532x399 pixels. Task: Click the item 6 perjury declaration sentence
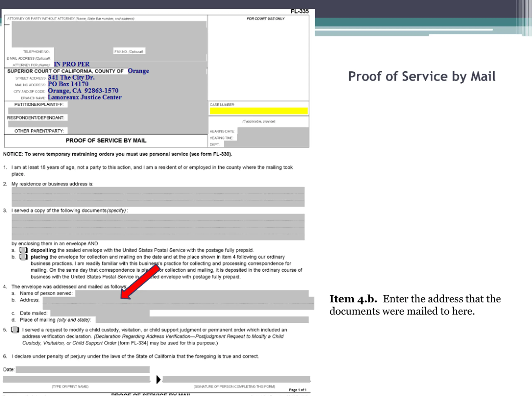coord(135,356)
